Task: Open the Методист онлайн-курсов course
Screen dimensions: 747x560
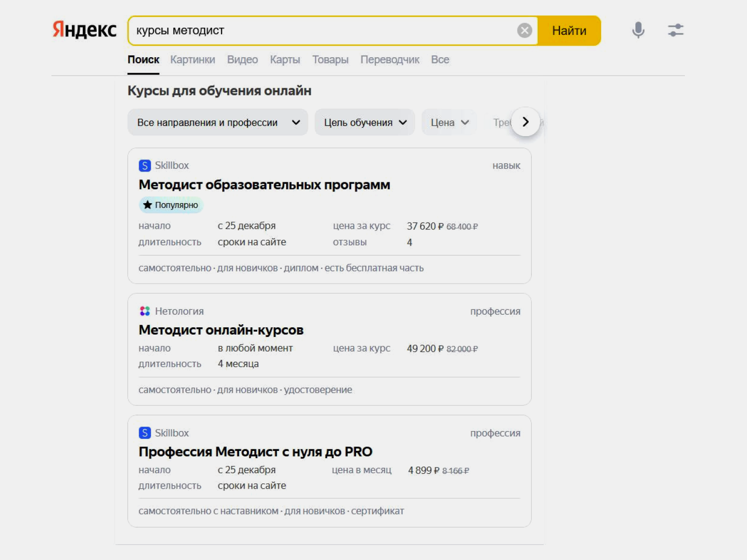Action: pos(221,330)
